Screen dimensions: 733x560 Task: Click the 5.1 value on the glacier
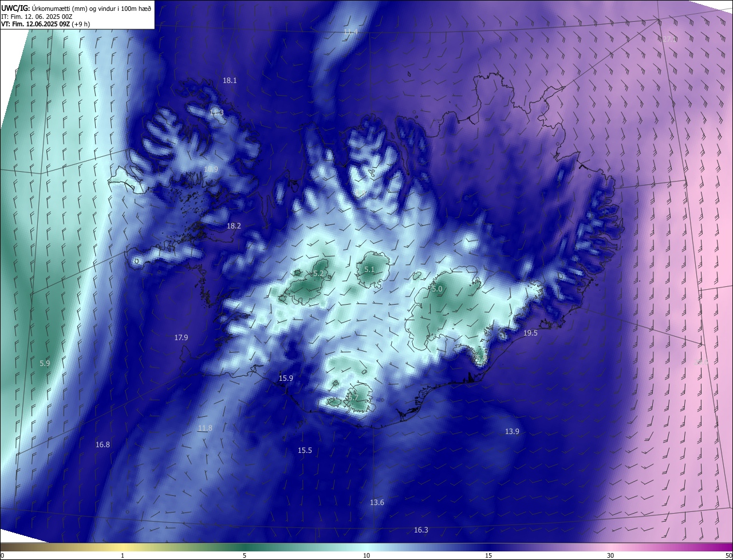(369, 269)
